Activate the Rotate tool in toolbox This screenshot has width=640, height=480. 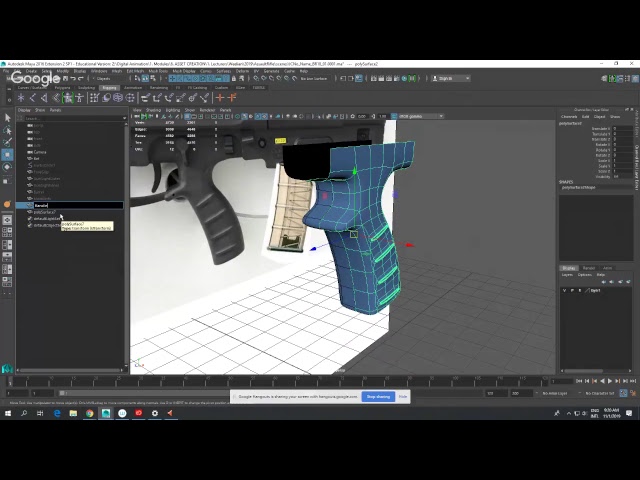point(7,167)
